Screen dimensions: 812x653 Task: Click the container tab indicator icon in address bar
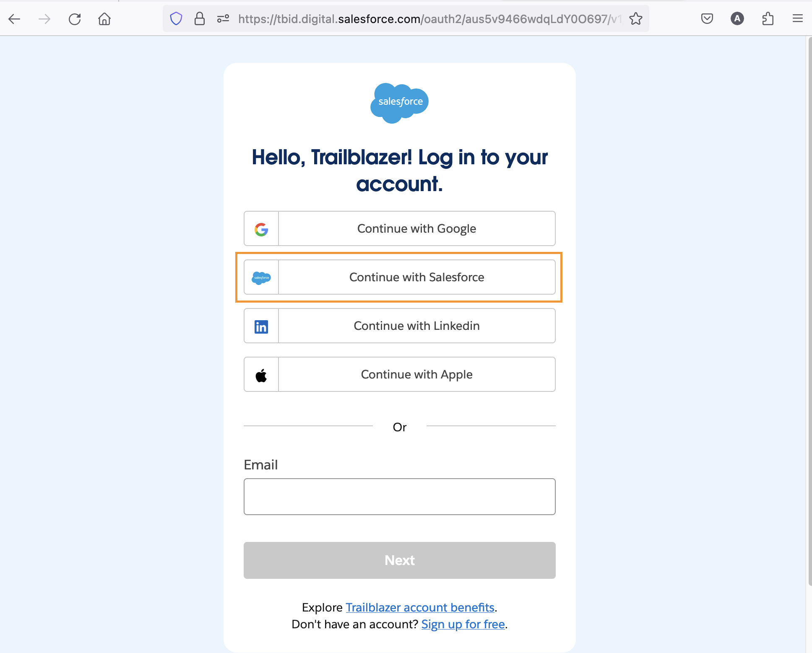[222, 18]
